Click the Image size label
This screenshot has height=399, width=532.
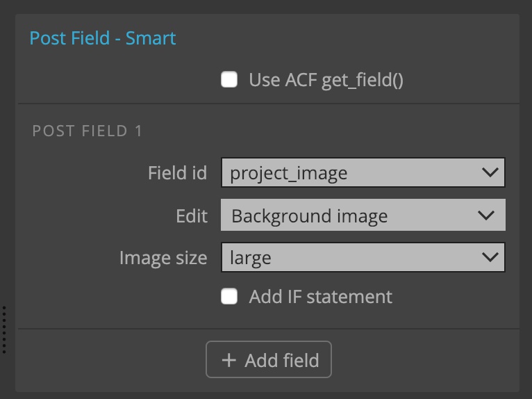point(163,258)
